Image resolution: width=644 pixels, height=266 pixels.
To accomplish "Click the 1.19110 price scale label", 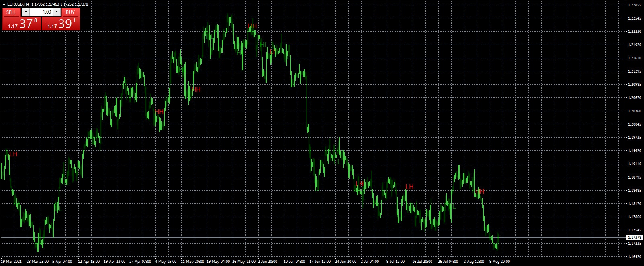I will (x=634, y=164).
